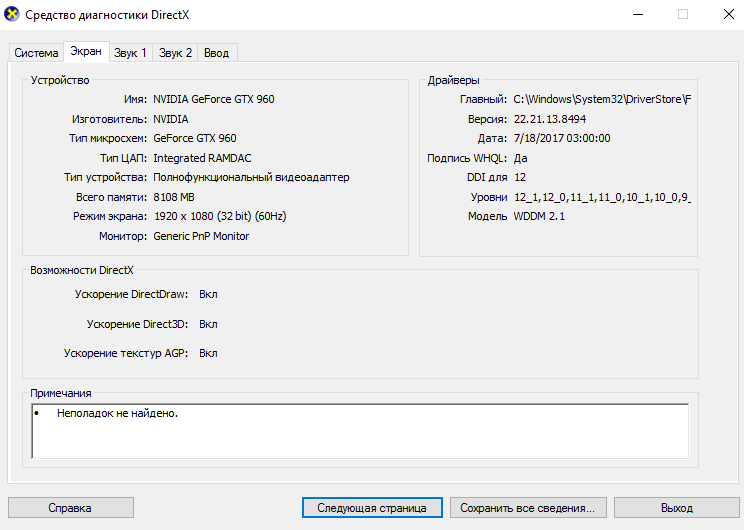Click the Изготовитель label
Image resolution: width=744 pixels, height=530 pixels.
click(x=110, y=119)
